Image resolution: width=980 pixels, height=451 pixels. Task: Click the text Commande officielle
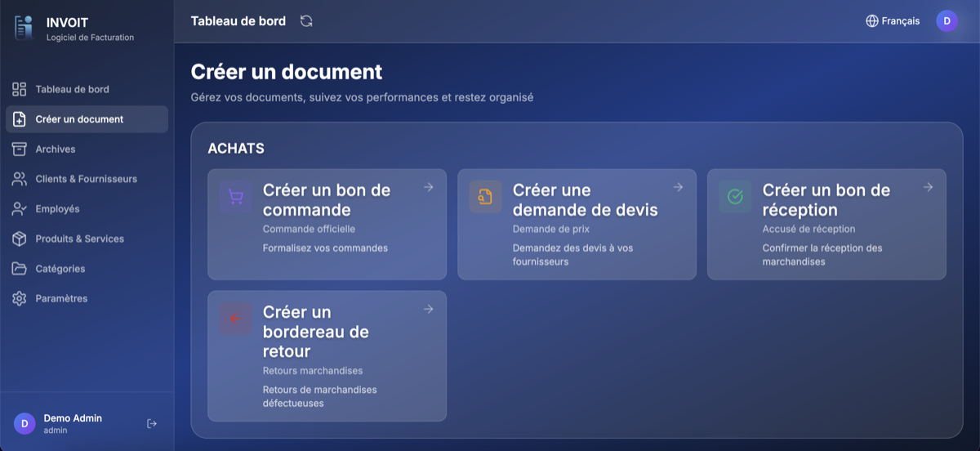(x=309, y=230)
